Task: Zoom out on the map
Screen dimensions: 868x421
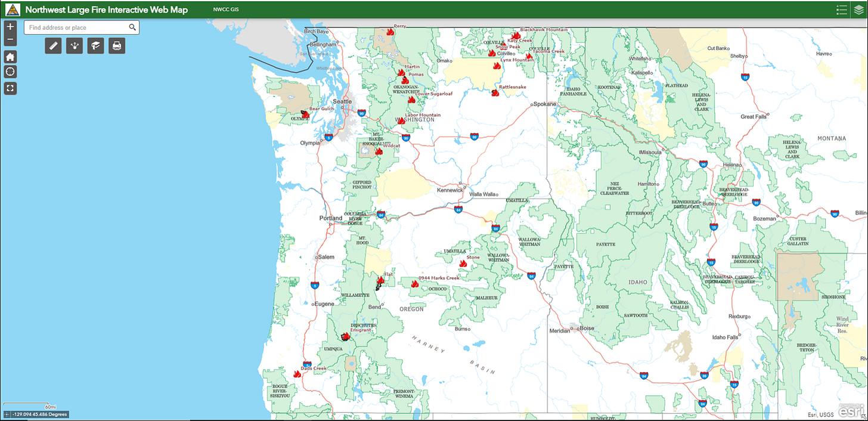Action: [x=10, y=39]
